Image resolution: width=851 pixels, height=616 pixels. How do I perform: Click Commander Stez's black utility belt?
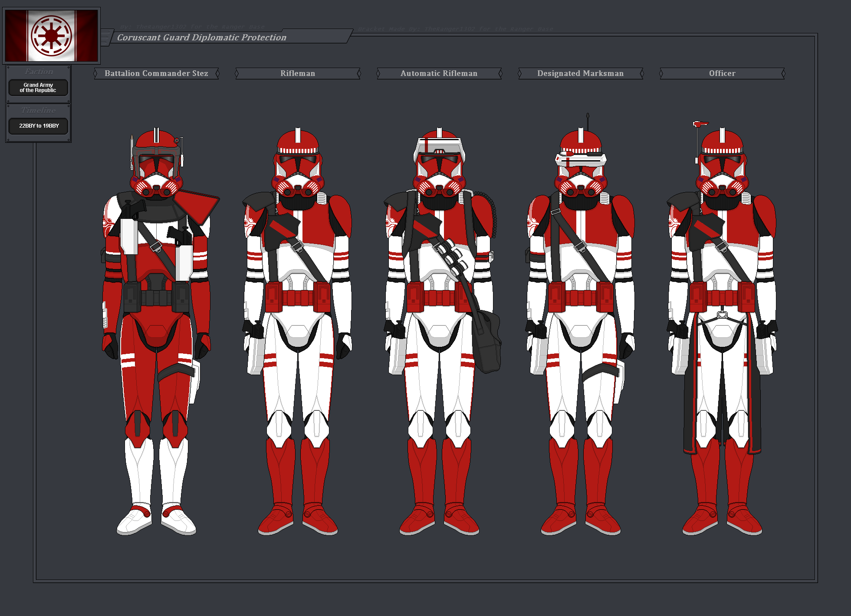157,296
